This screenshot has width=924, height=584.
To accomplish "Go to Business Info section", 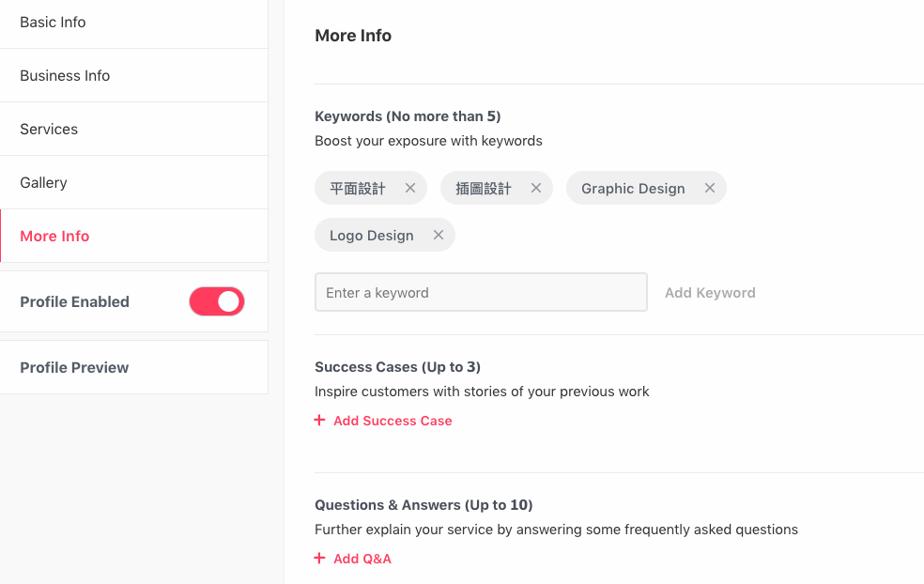I will (x=133, y=75).
